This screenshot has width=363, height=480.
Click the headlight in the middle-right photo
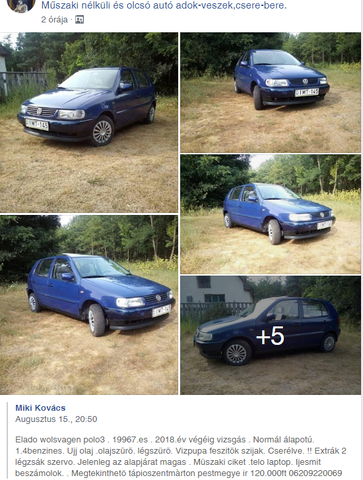[300, 217]
